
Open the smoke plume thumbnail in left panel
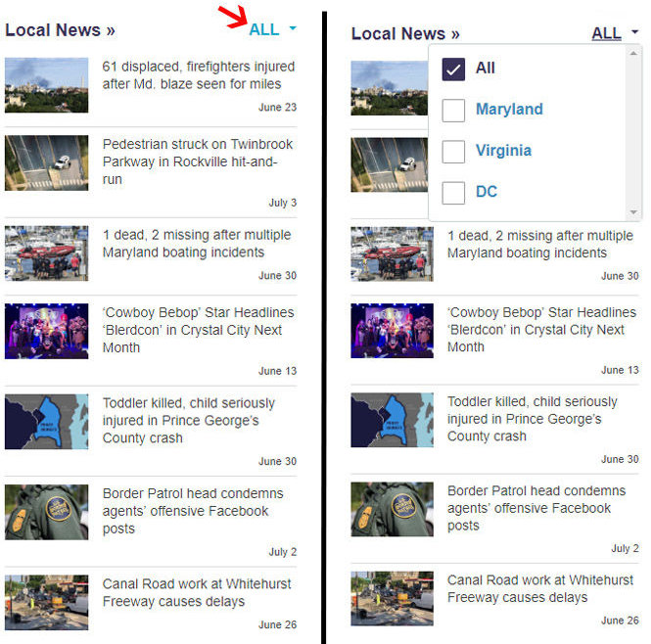pos(46,85)
